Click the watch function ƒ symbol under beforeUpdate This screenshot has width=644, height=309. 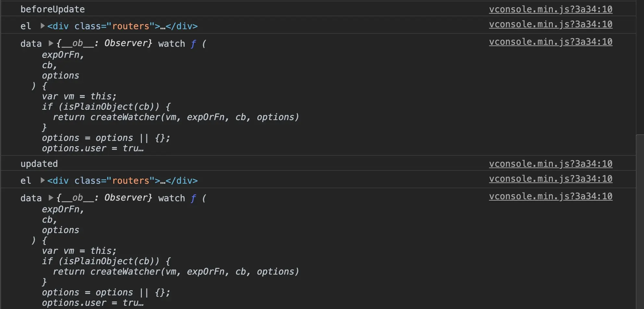tap(193, 43)
